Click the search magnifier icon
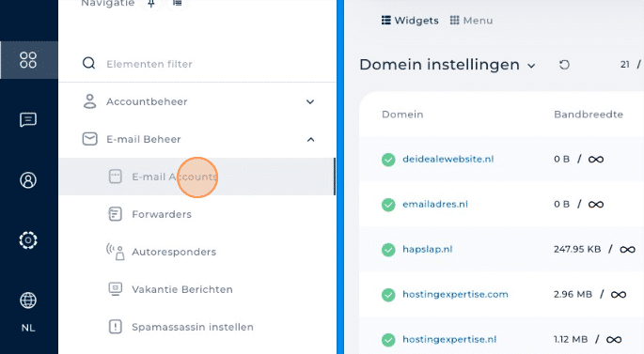 pos(88,64)
